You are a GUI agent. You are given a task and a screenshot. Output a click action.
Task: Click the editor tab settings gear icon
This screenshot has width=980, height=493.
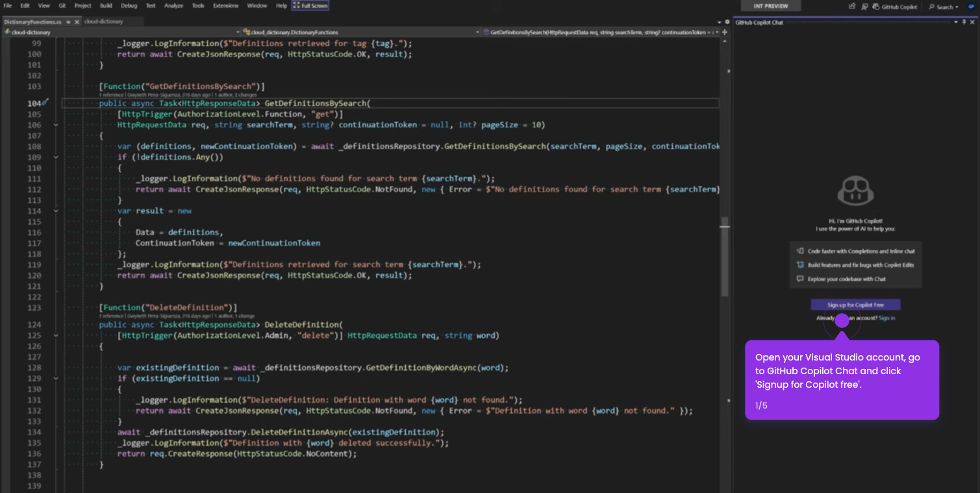coord(727,22)
